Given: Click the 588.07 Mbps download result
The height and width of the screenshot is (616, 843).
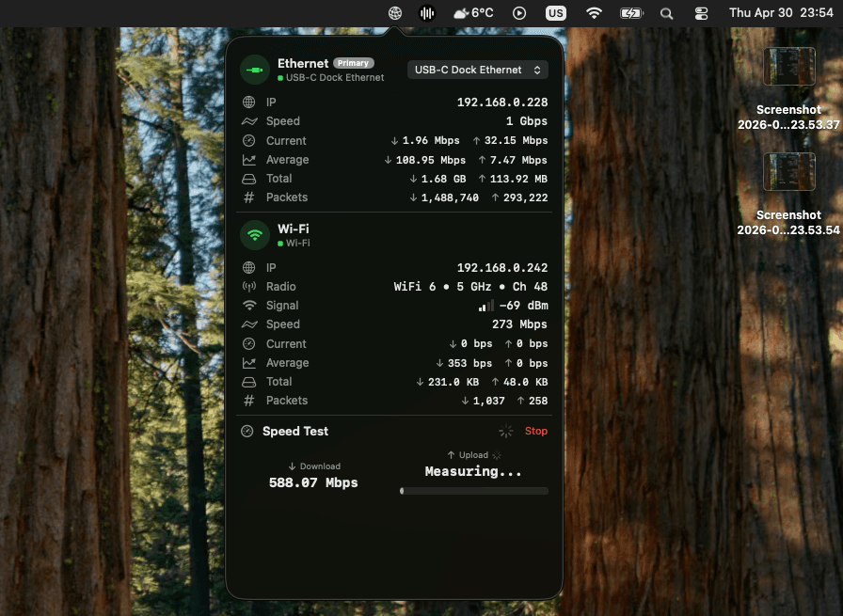Looking at the screenshot, I should point(313,482).
